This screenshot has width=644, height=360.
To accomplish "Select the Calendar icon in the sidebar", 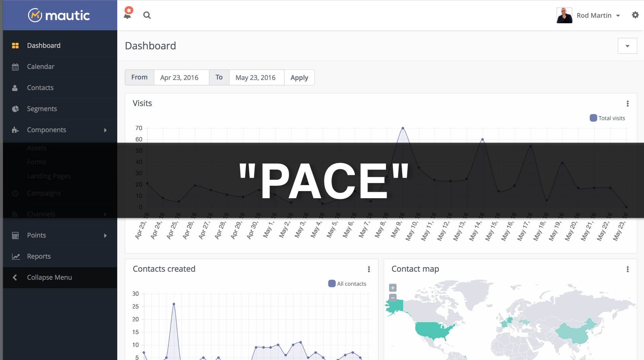I will pyautogui.click(x=15, y=66).
